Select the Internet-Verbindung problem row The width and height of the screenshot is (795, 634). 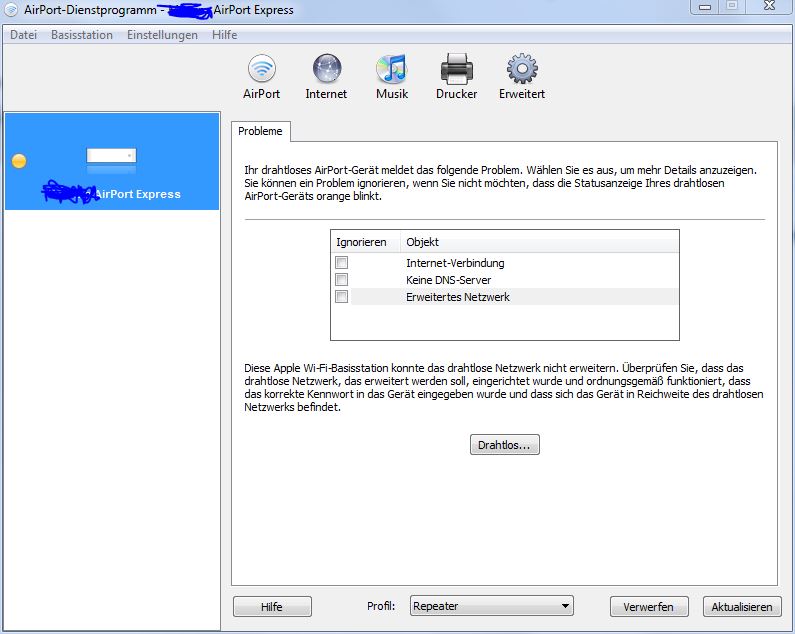point(505,263)
